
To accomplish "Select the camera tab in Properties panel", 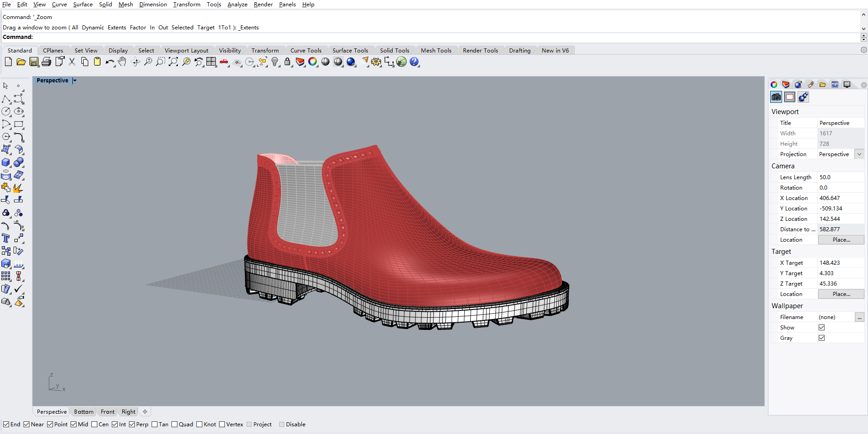I will 776,96.
